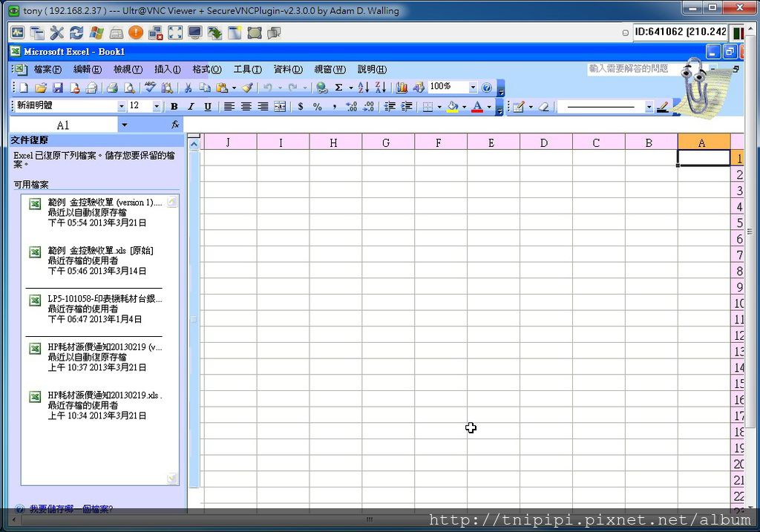760x532 pixels.
Task: Click the red font color A
Action: (x=477, y=107)
